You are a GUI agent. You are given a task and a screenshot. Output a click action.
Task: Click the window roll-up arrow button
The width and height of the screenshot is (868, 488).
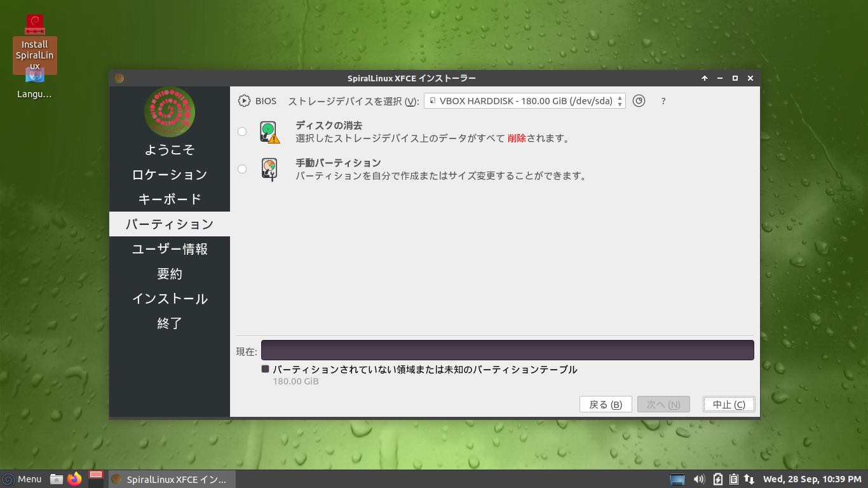[x=705, y=78]
